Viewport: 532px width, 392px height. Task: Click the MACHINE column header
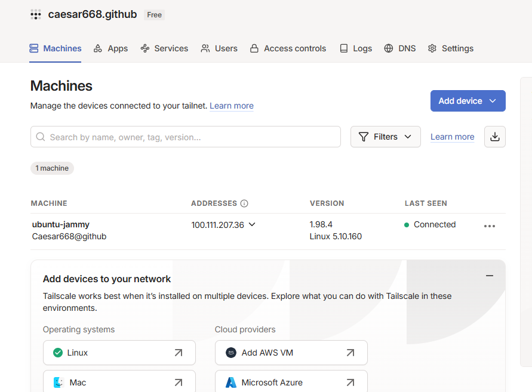(49, 203)
